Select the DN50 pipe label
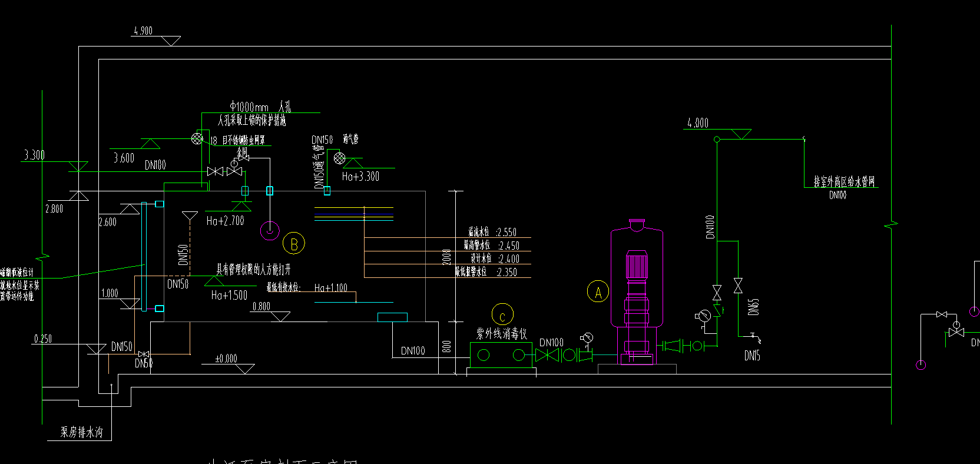This screenshot has width=980, height=464. (144, 363)
